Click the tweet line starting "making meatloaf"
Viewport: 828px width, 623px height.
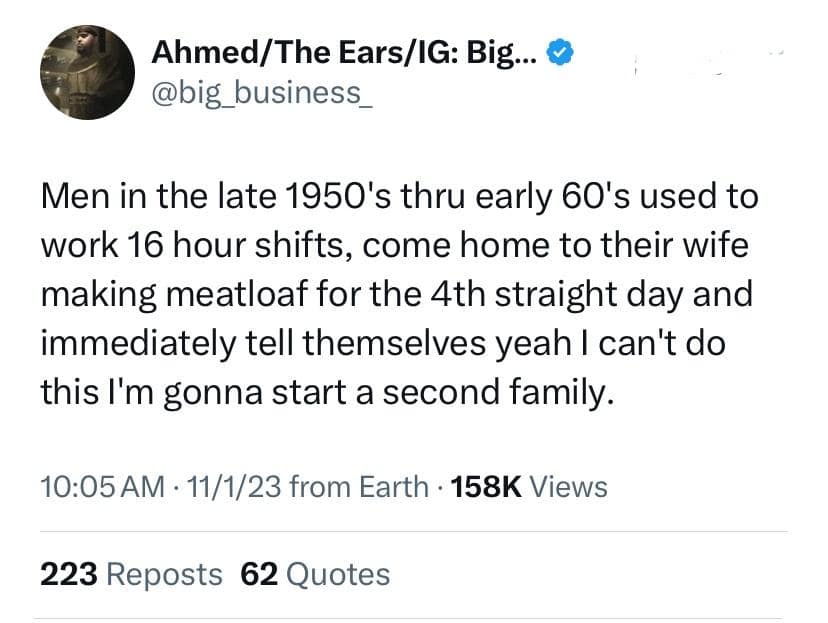(397, 295)
